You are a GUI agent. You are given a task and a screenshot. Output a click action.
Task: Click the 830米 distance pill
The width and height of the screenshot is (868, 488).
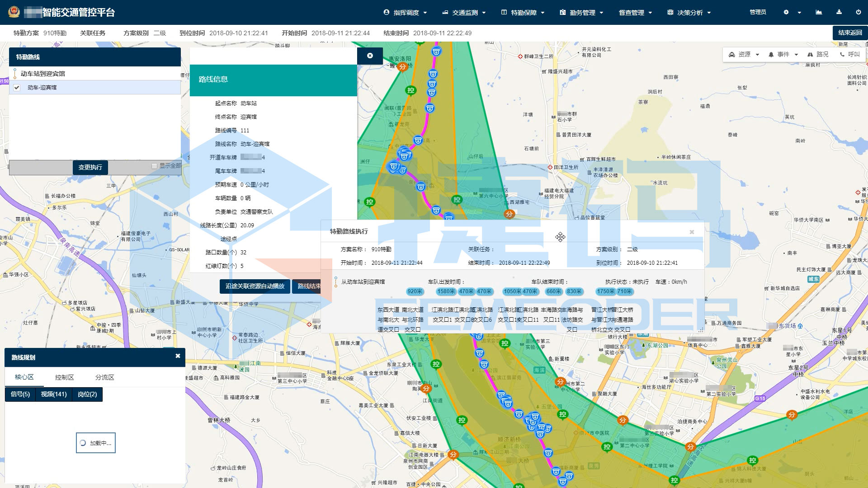[x=574, y=291]
